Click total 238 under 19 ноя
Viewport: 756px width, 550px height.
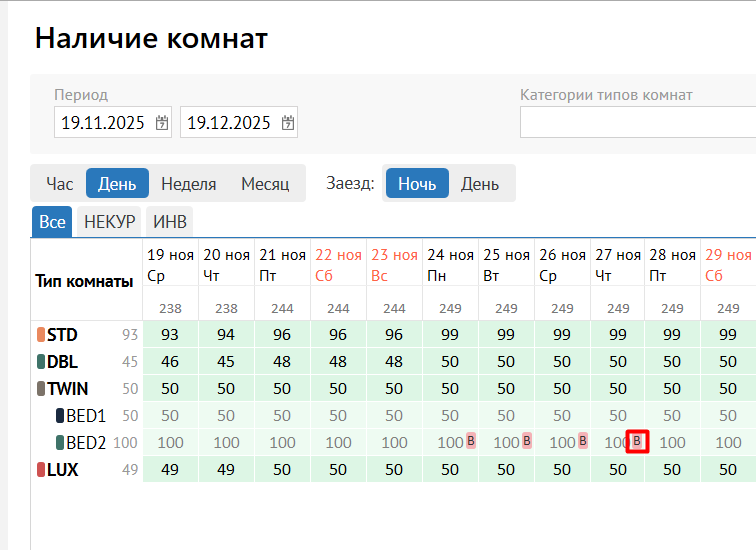170,308
